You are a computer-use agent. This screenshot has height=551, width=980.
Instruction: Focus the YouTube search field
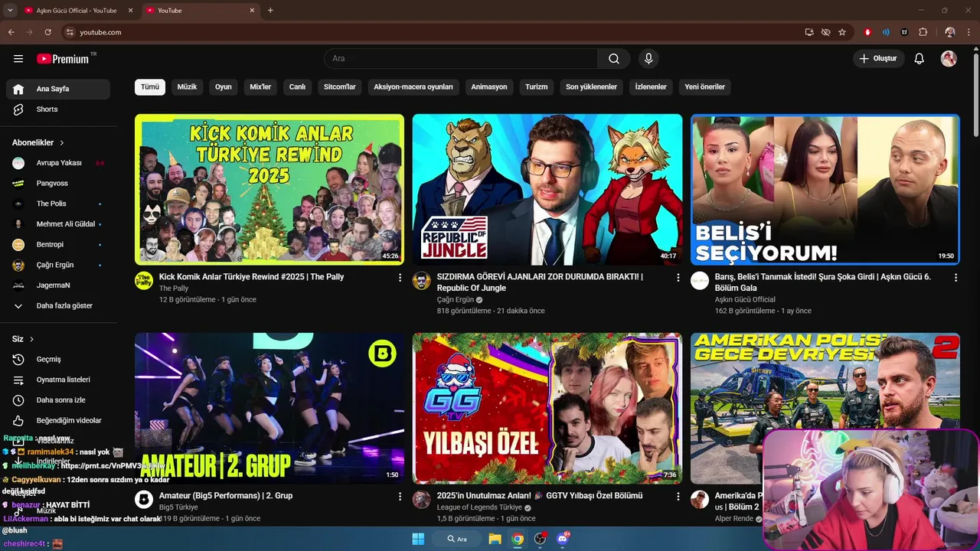point(461,59)
